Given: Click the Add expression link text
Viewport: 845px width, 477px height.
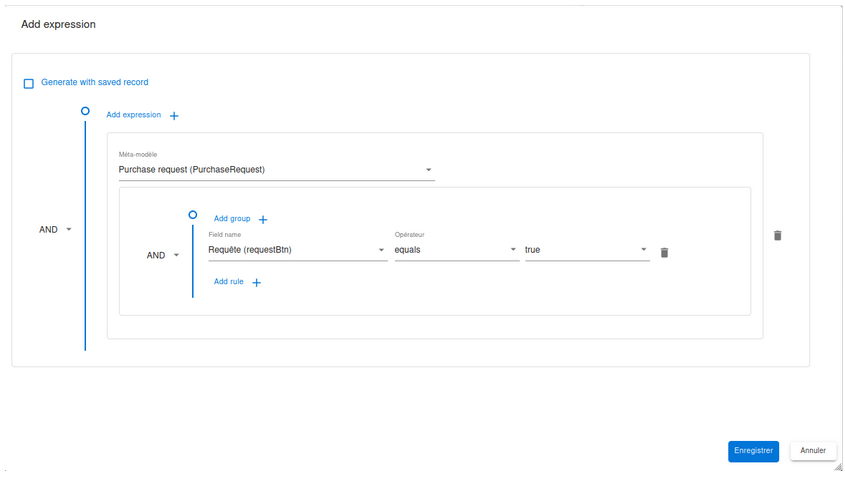Looking at the screenshot, I should [x=133, y=115].
